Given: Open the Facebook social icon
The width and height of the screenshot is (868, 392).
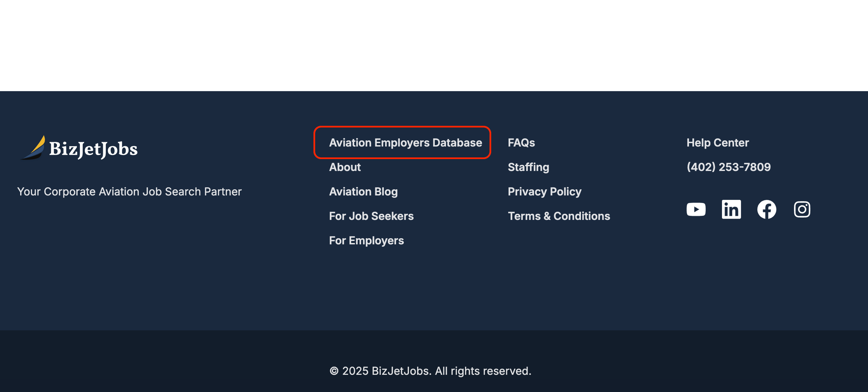Looking at the screenshot, I should pyautogui.click(x=767, y=209).
